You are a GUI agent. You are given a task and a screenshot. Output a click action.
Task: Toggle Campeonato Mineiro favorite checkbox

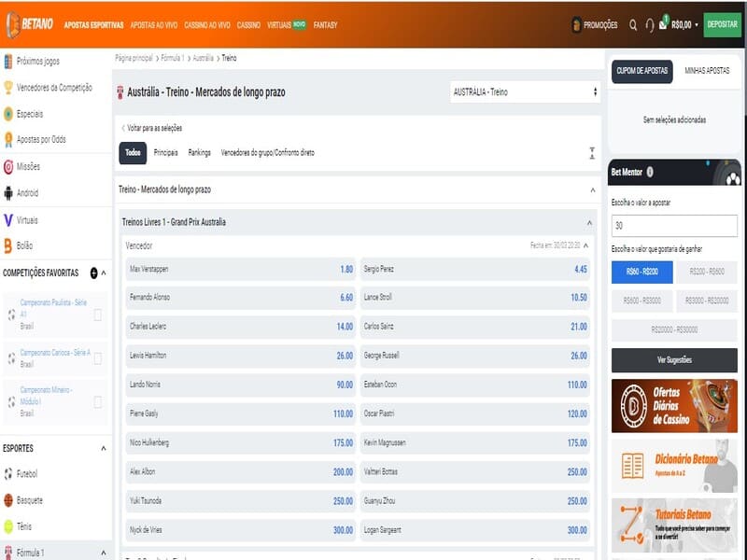tap(98, 402)
